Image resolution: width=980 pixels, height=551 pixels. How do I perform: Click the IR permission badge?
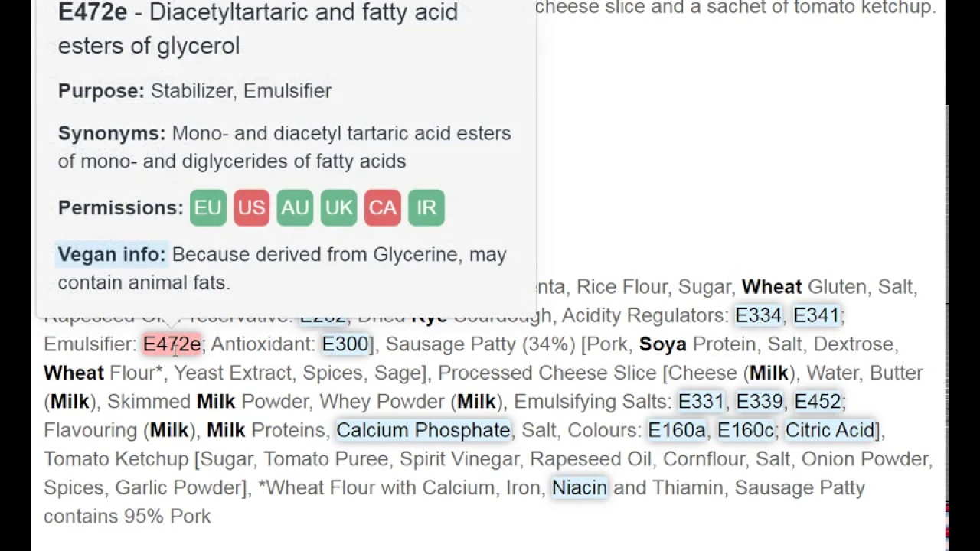(x=426, y=208)
